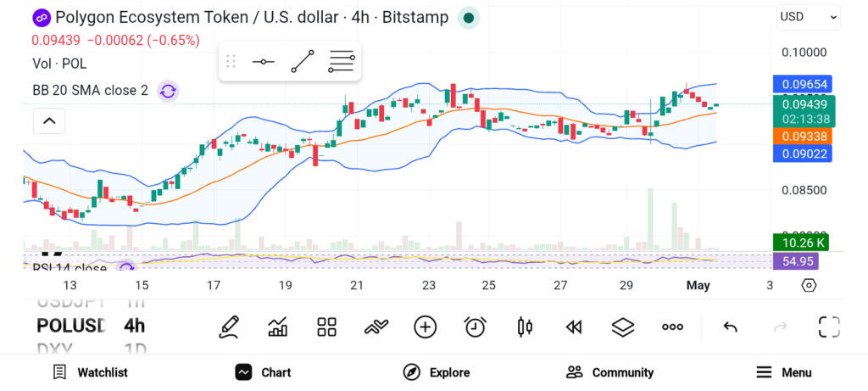Image resolution: width=868 pixels, height=391 pixels.
Task: Select the multi-line levels tool
Action: (342, 61)
